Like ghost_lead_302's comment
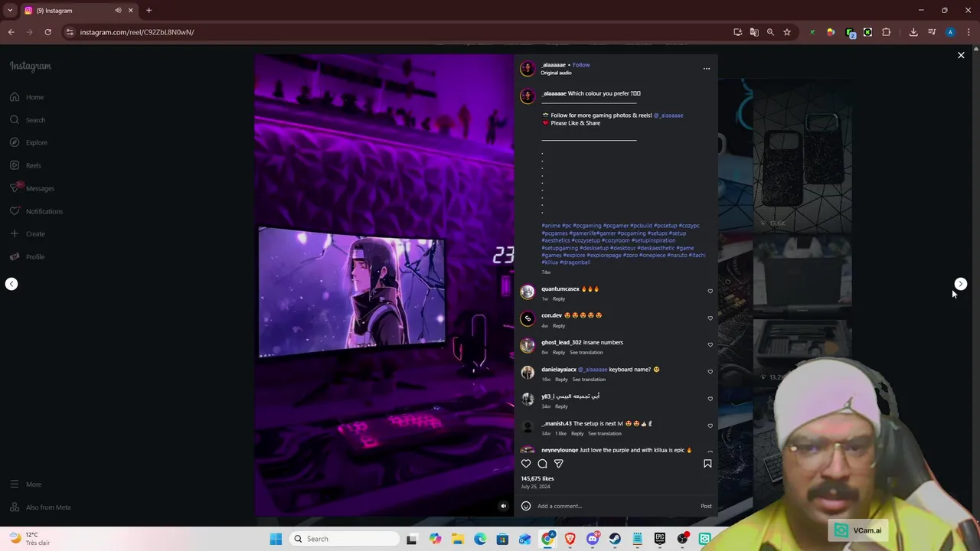The height and width of the screenshot is (551, 980). (710, 344)
